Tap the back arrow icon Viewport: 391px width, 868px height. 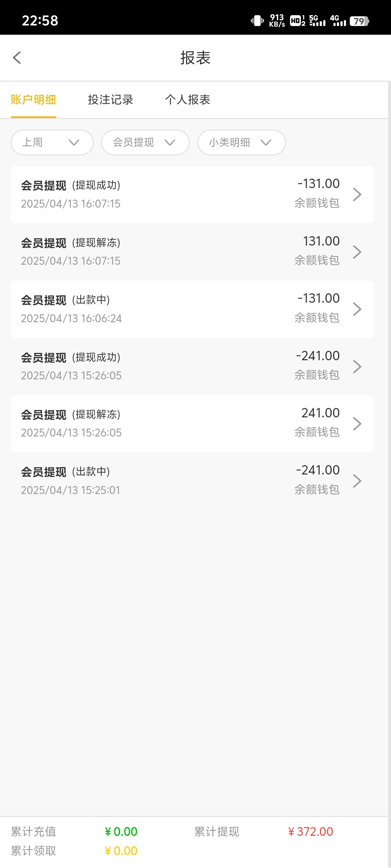[x=17, y=58]
